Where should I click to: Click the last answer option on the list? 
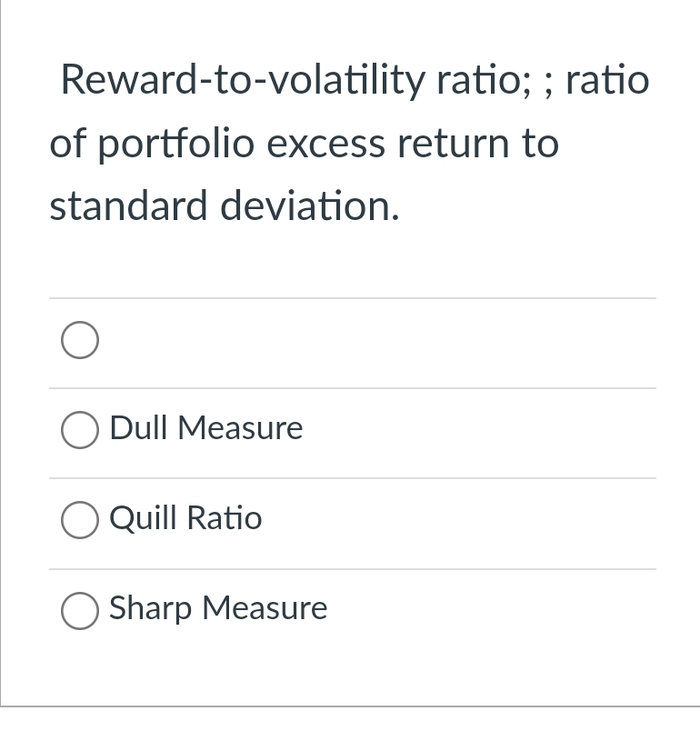(x=218, y=608)
